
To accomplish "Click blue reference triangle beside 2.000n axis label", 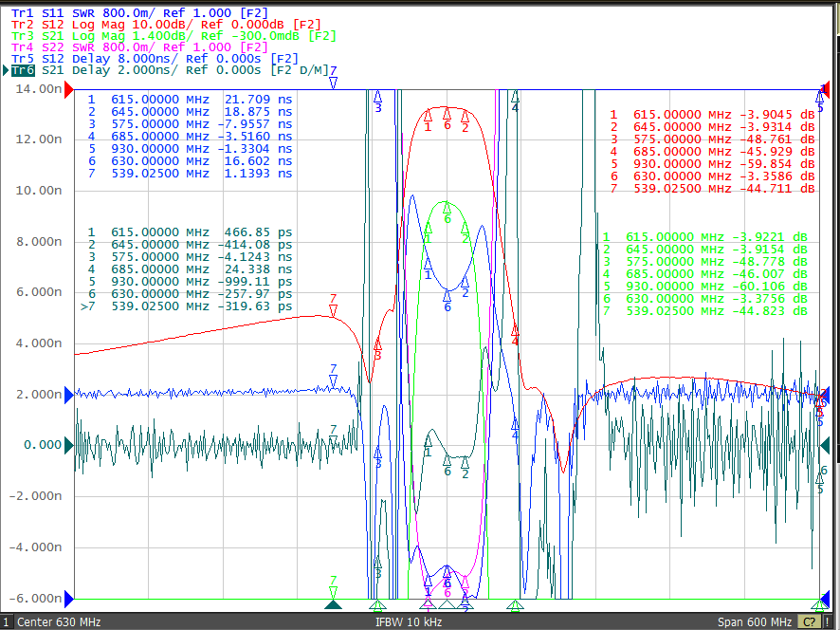I will click(69, 396).
